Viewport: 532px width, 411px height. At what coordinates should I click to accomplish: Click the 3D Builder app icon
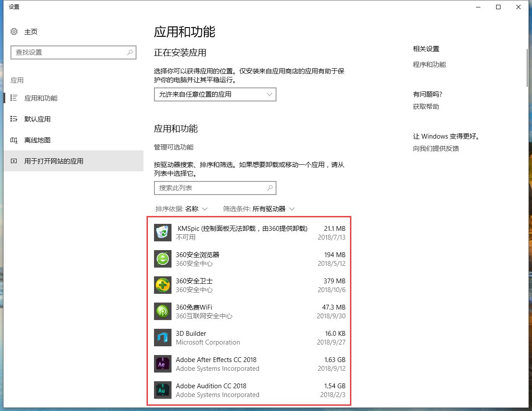click(x=162, y=338)
